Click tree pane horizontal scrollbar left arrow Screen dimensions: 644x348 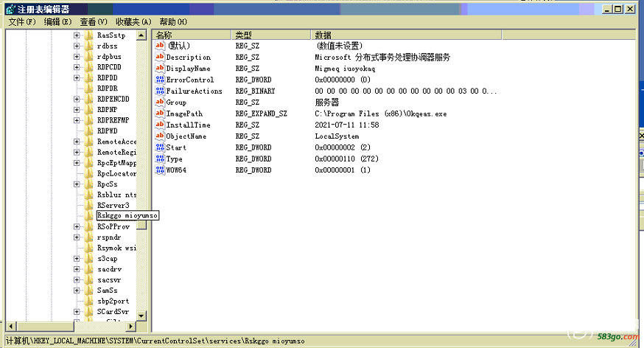(11, 327)
